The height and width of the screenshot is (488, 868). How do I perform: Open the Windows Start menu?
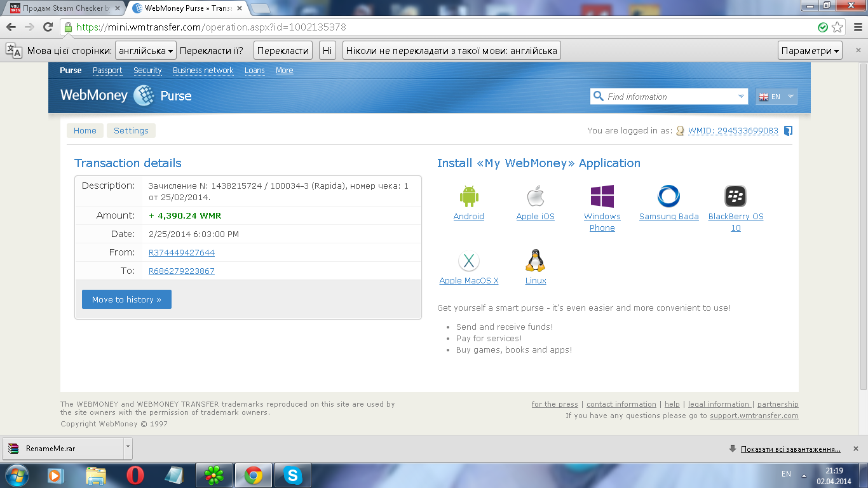(17, 475)
